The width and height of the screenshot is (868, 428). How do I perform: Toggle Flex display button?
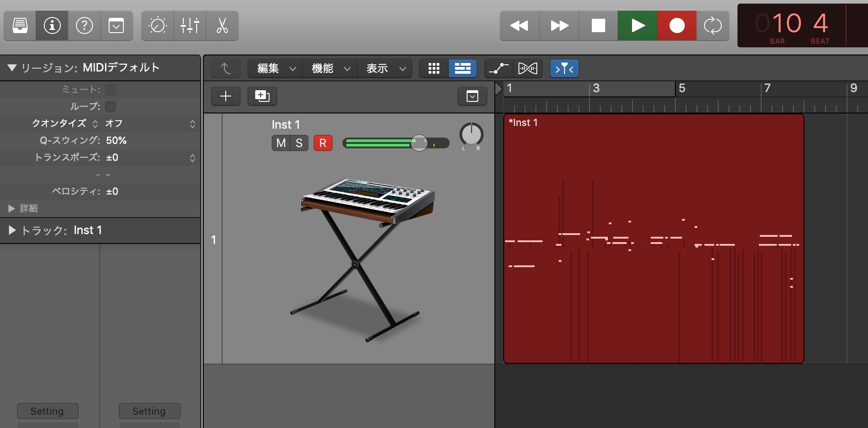(x=528, y=68)
